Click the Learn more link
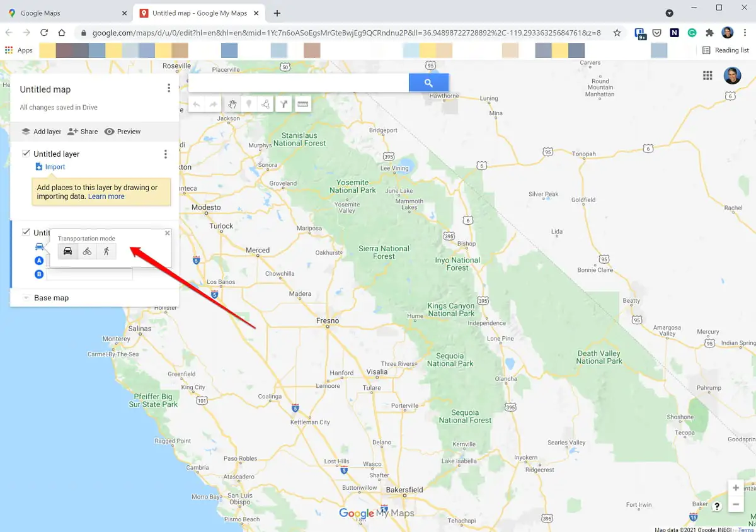 point(106,196)
